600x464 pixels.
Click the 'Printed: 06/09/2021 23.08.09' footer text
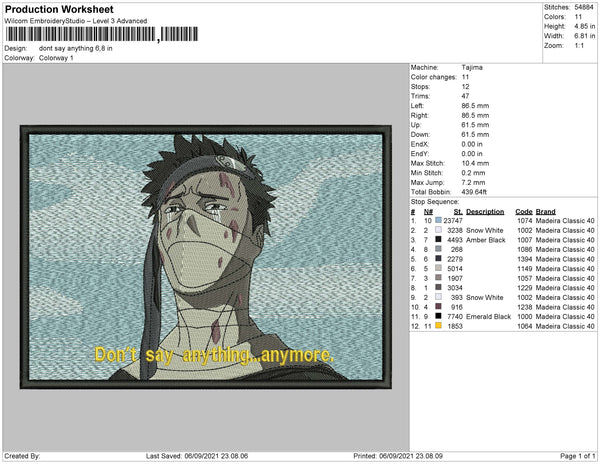(398, 456)
